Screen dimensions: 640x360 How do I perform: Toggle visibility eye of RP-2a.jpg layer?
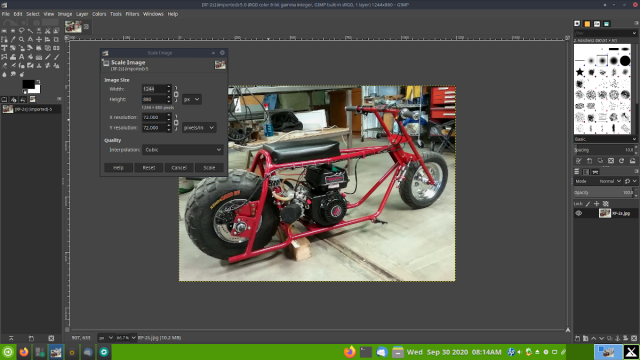pyautogui.click(x=578, y=213)
